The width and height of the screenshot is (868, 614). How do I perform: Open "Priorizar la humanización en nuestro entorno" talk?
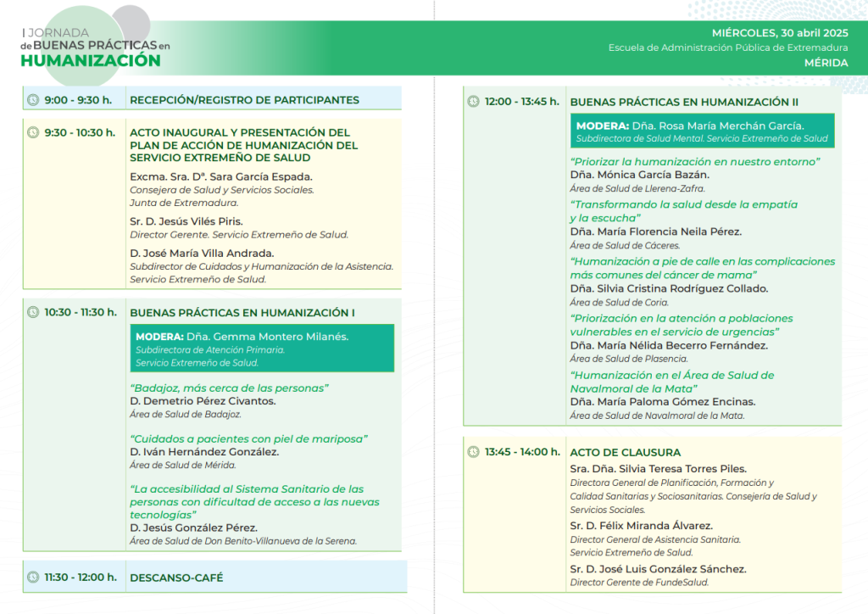695,161
